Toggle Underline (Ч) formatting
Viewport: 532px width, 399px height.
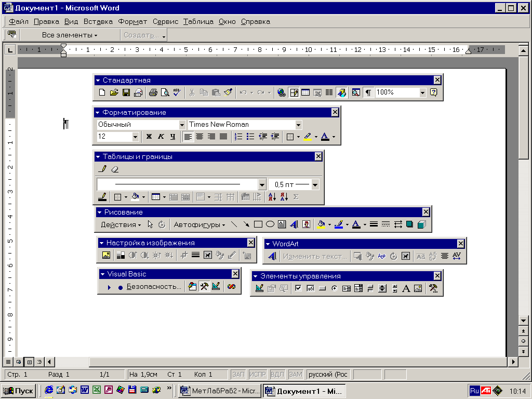coord(172,137)
